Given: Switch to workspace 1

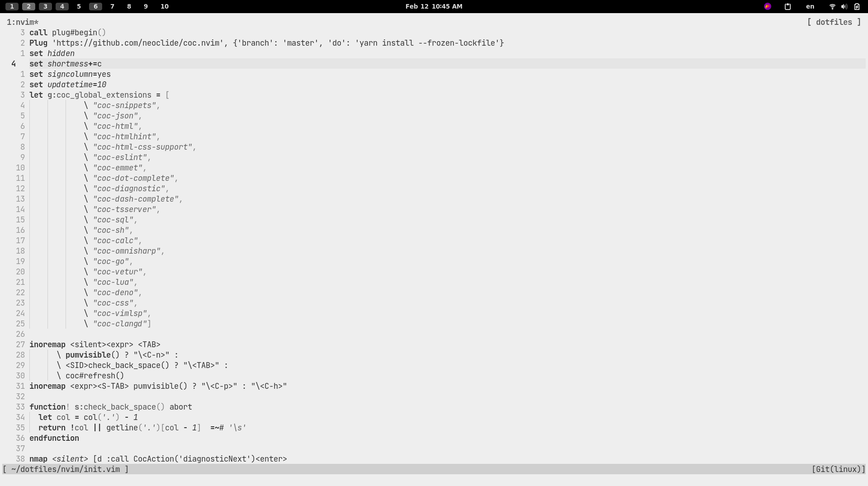Looking at the screenshot, I should (x=12, y=6).
